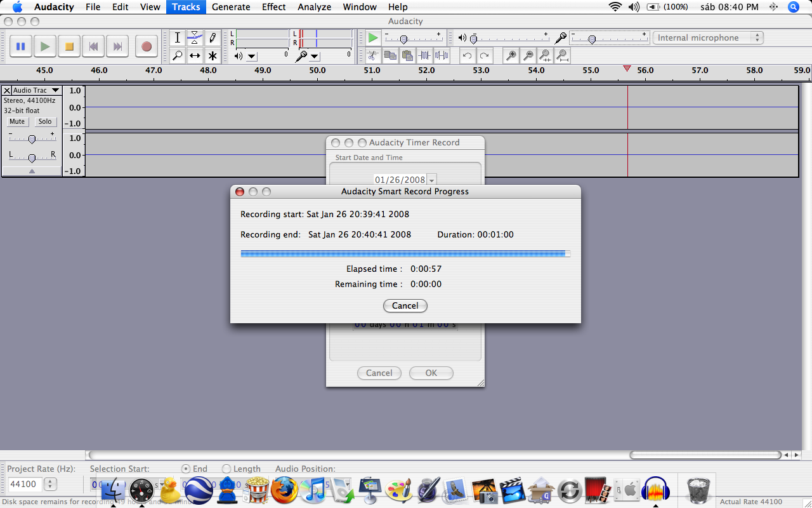The image size is (812, 508).
Task: Open the Internal microphone input source dropdown
Action: click(x=708, y=37)
